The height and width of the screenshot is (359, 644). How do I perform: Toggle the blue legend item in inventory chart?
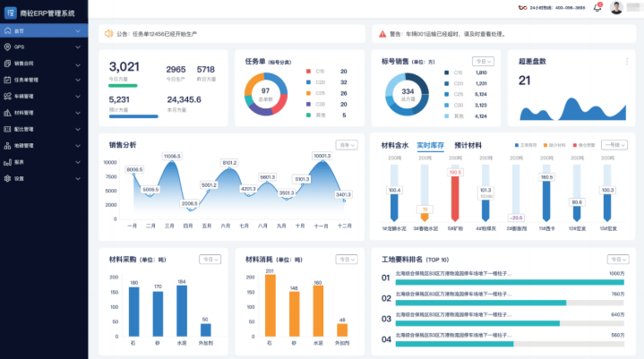tap(526, 145)
